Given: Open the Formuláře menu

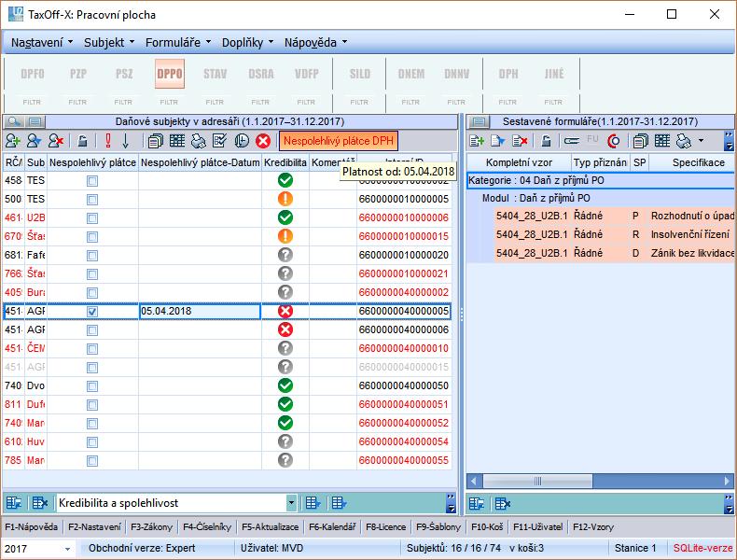Looking at the screenshot, I should pyautogui.click(x=177, y=42).
